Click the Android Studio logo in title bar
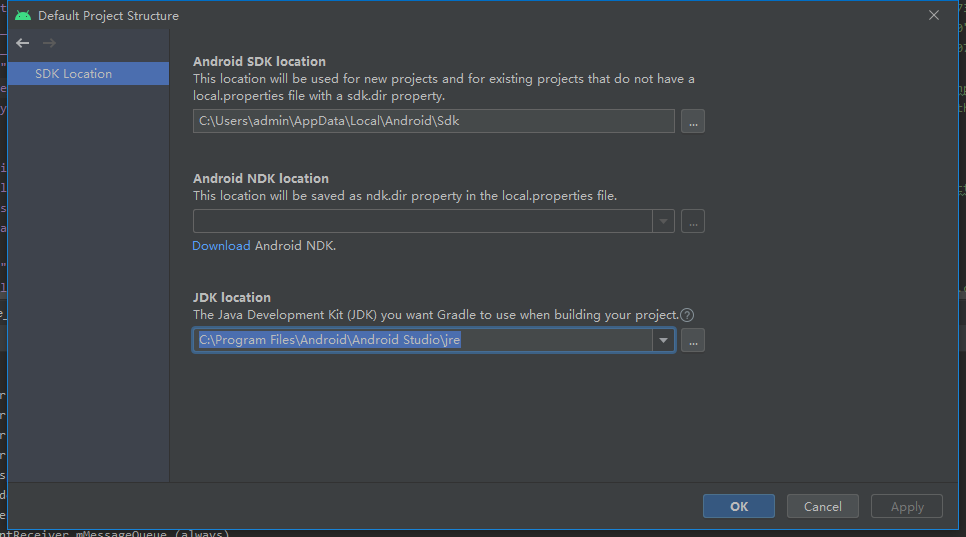This screenshot has height=537, width=966. point(23,15)
